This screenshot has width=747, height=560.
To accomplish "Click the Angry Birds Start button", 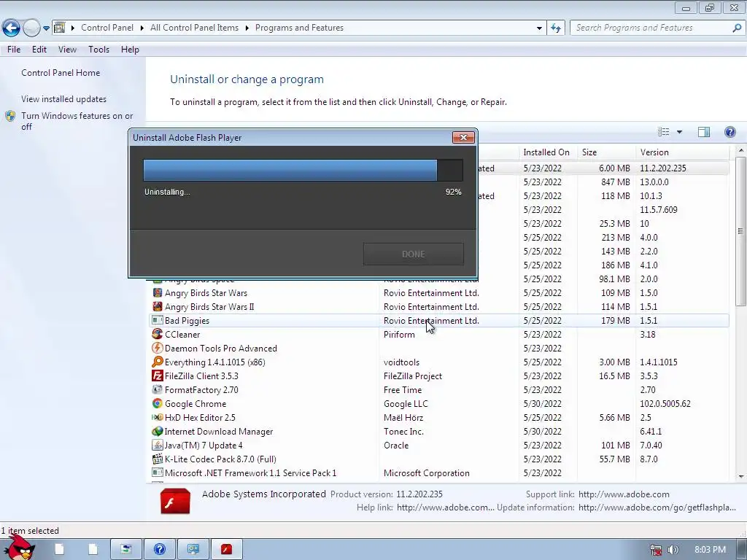I will (20, 548).
